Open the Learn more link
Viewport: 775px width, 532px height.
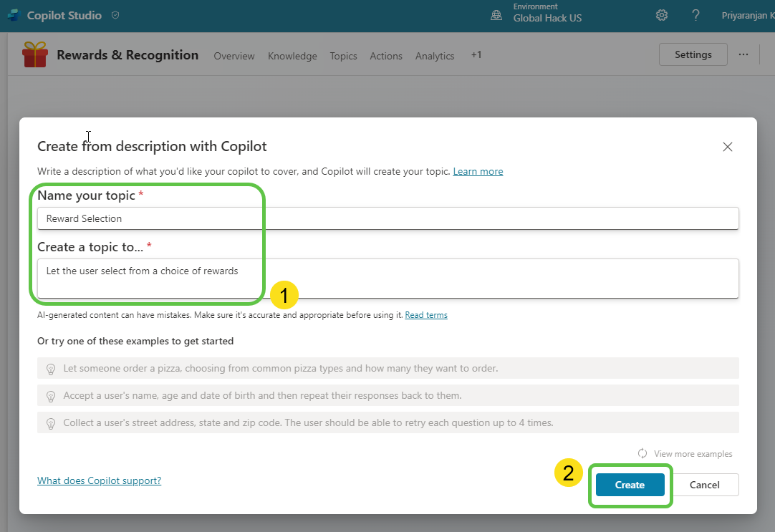pos(478,172)
